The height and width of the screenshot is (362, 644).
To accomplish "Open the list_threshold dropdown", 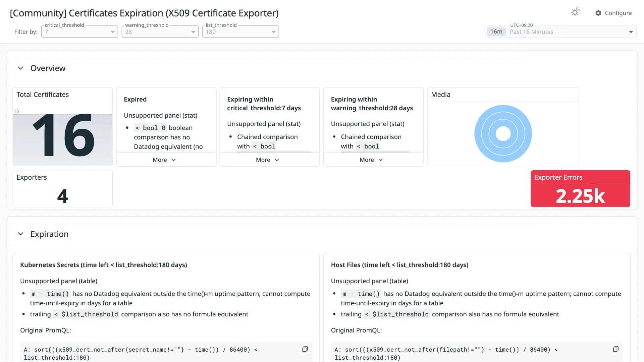I will pyautogui.click(x=240, y=32).
